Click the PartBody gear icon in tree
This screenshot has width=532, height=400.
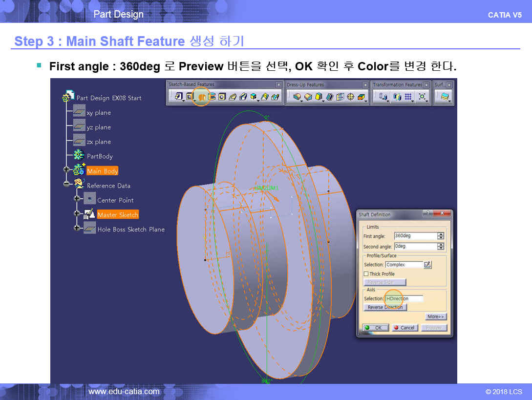(x=79, y=155)
